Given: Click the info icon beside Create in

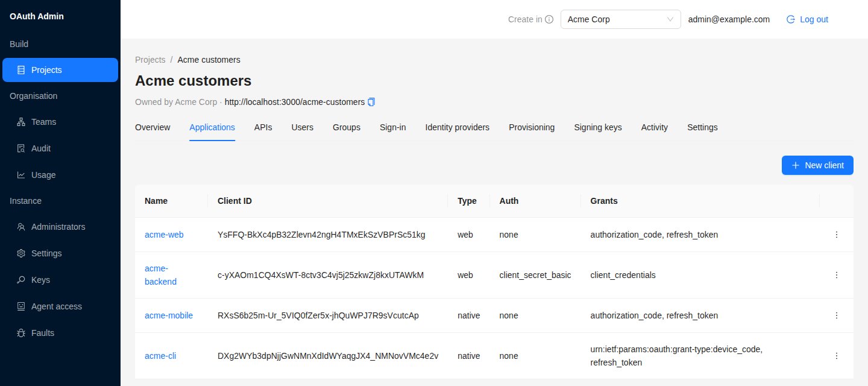Looking at the screenshot, I should click(x=549, y=19).
